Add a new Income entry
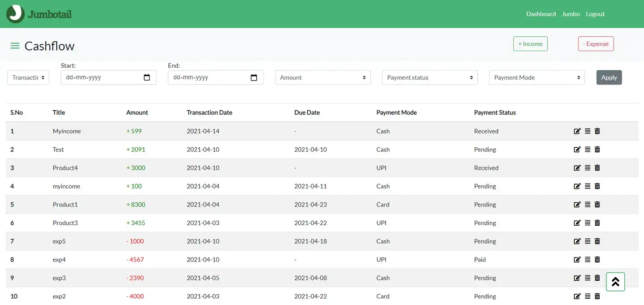This screenshot has width=644, height=305. coord(530,43)
